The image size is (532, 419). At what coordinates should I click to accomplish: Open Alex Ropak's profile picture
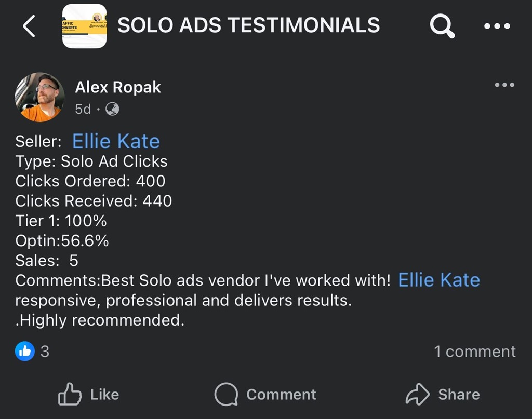click(40, 97)
